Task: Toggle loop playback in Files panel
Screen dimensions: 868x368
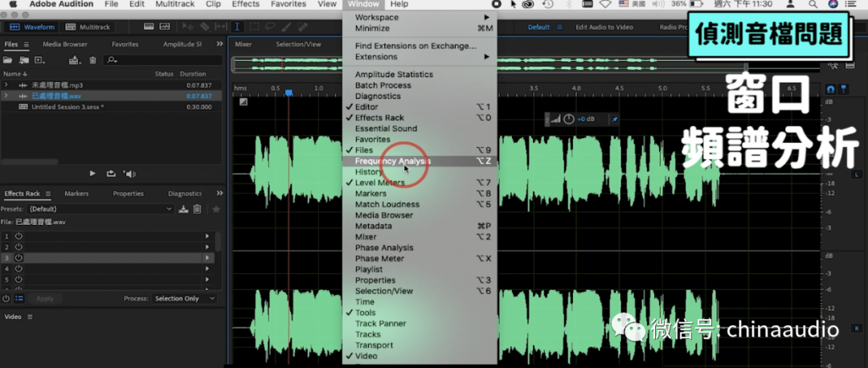Action: click(111, 174)
